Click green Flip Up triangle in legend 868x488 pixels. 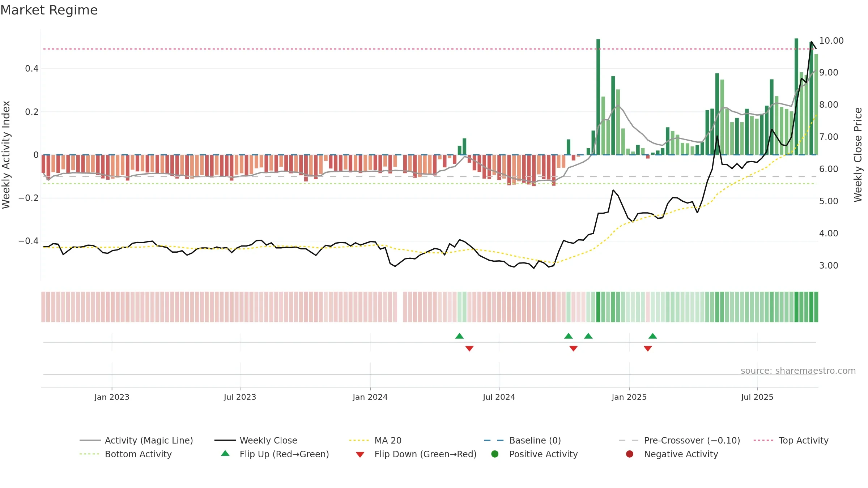point(225,453)
